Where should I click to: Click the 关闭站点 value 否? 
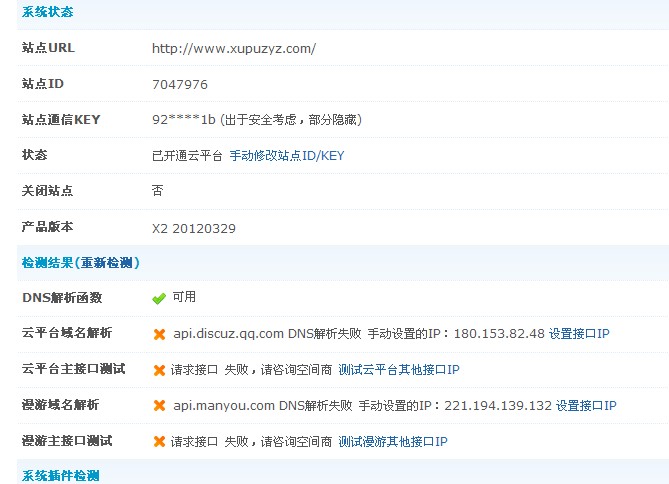(157, 190)
